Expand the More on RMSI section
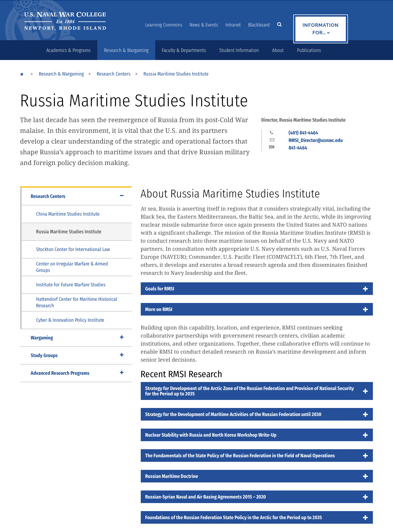 (257, 309)
